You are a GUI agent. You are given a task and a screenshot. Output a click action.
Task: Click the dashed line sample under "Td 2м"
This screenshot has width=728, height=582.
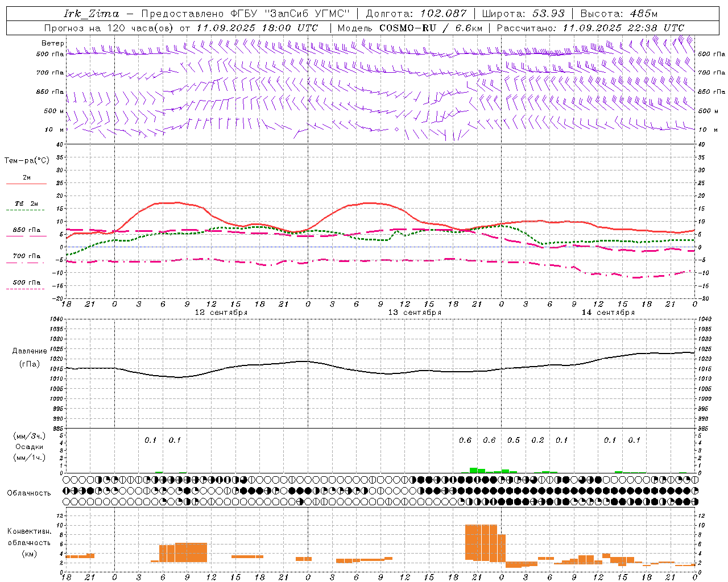pyautogui.click(x=25, y=210)
